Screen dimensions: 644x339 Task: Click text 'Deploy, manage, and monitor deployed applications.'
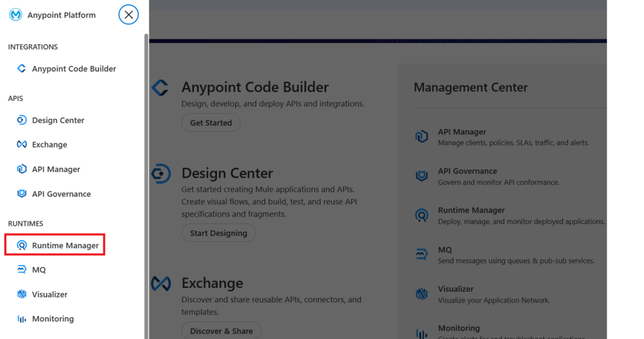(x=521, y=221)
